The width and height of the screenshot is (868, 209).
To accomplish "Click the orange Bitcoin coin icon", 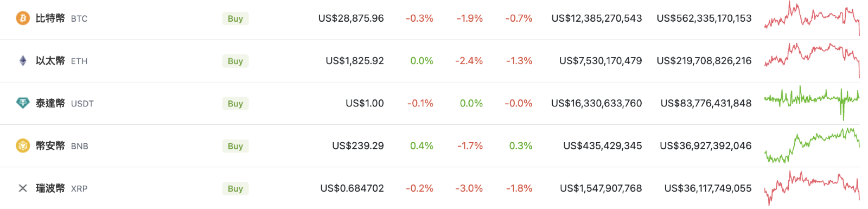I will tap(23, 18).
